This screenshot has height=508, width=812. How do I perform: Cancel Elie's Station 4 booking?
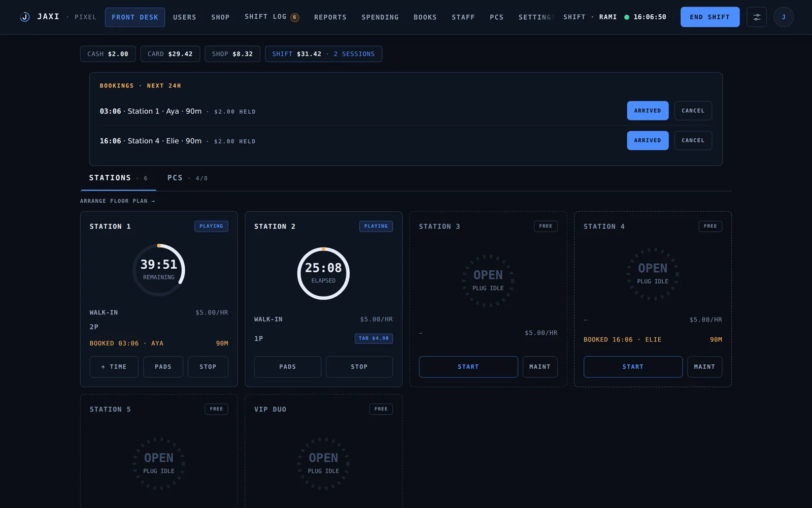tap(693, 141)
